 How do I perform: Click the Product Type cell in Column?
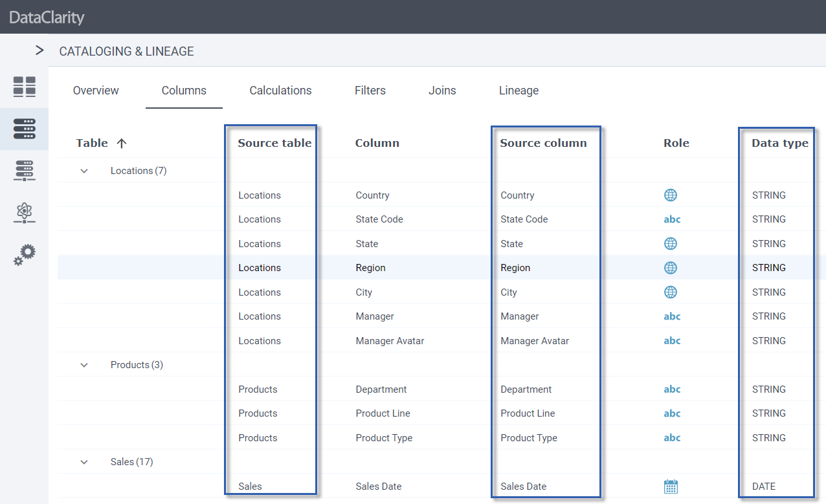(x=384, y=438)
